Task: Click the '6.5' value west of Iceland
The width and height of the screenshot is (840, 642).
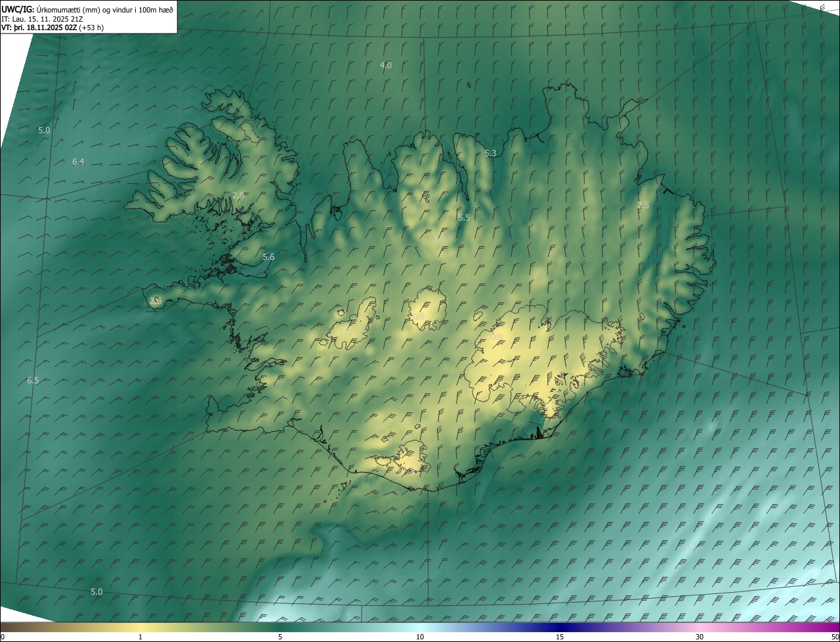Action: (x=33, y=381)
